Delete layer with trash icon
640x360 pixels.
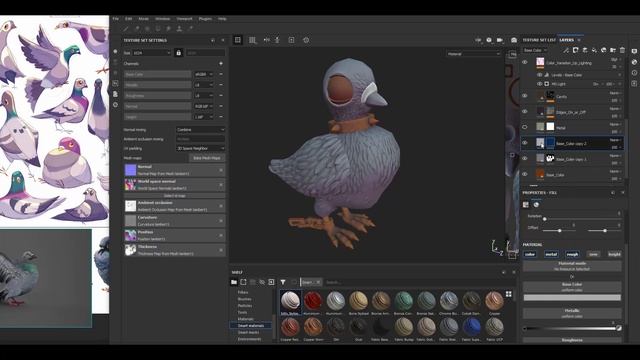coord(622,50)
